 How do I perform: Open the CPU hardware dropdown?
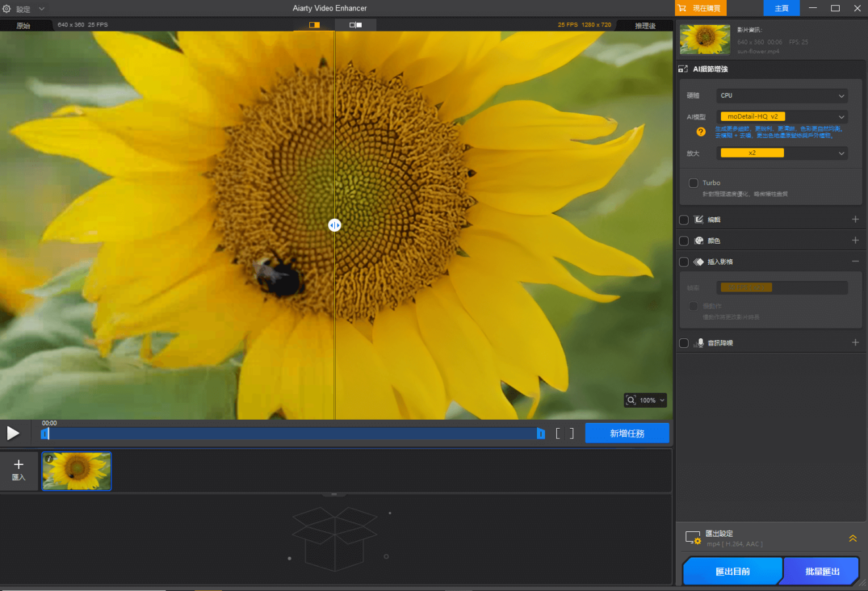pos(781,96)
